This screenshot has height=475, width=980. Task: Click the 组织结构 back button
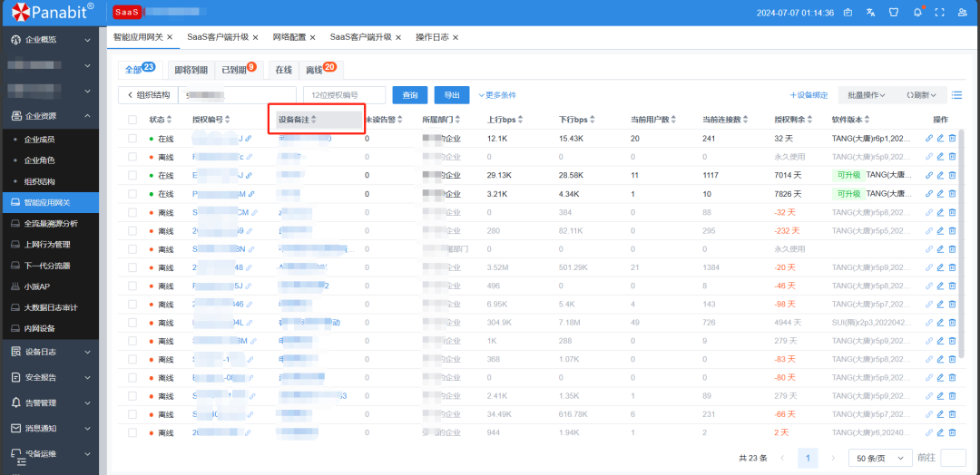click(148, 95)
